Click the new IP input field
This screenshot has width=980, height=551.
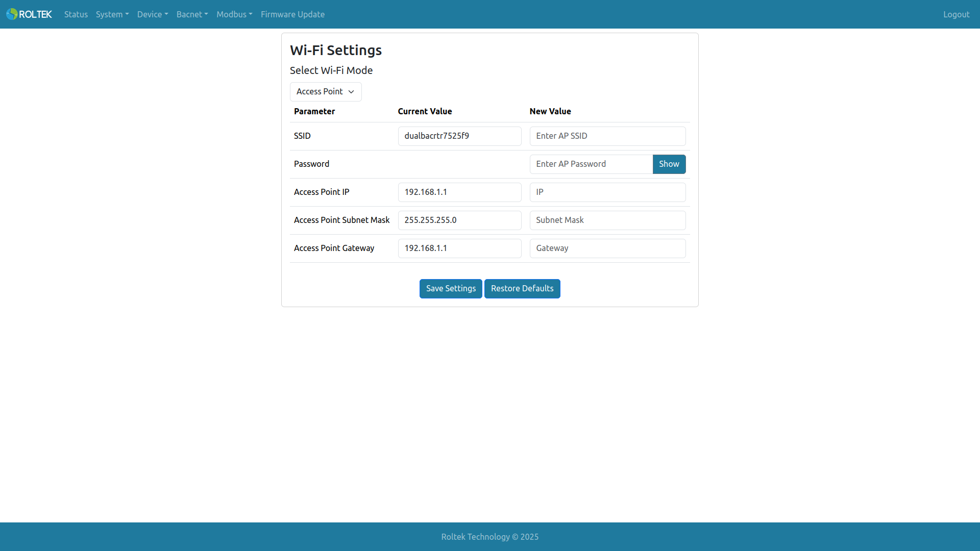607,192
